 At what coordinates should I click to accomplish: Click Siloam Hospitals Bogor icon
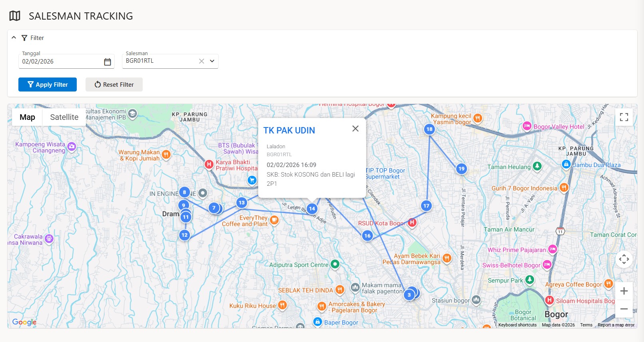point(550,300)
